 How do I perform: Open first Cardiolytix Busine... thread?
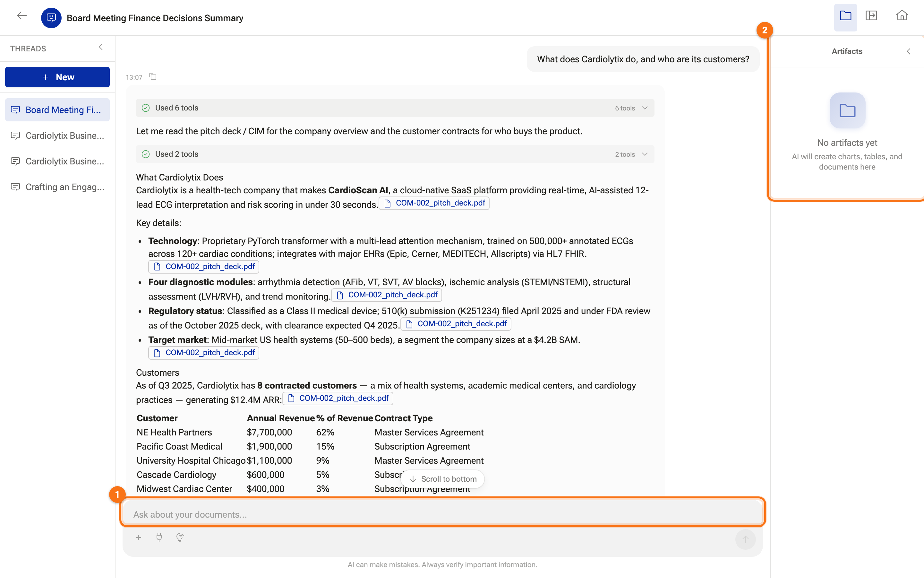coord(57,135)
